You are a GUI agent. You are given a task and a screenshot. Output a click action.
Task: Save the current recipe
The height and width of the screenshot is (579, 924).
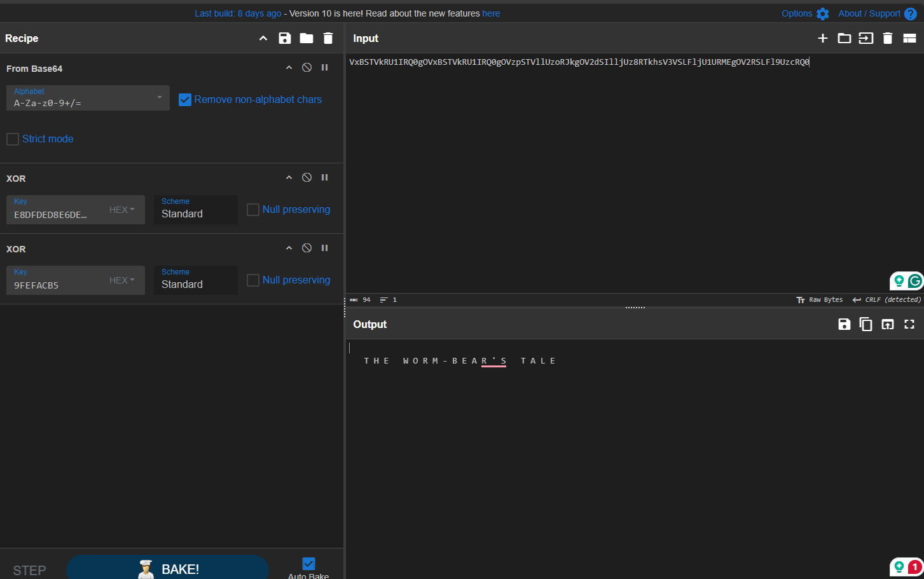point(284,38)
